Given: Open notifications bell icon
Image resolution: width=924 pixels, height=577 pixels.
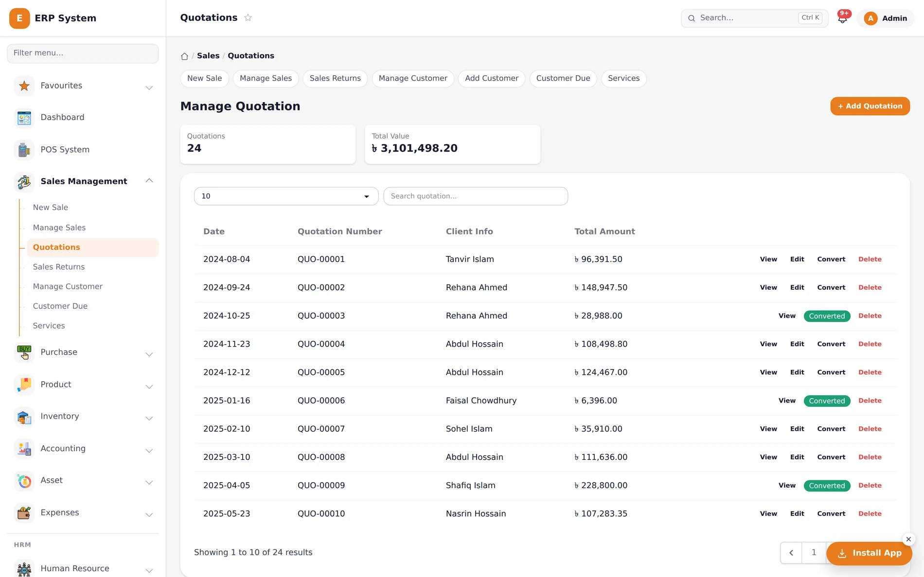Looking at the screenshot, I should click(842, 18).
